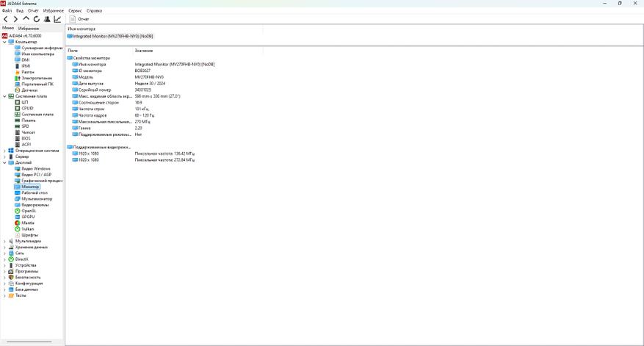The width and height of the screenshot is (644, 346).
Task: Switch to the Избранное sidebar tab
Action: tap(29, 29)
